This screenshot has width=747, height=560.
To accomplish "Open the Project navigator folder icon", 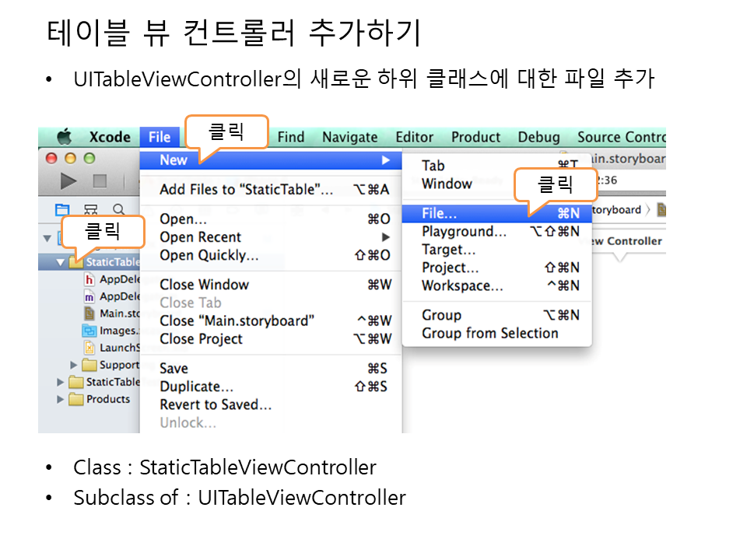I will pos(61,209).
